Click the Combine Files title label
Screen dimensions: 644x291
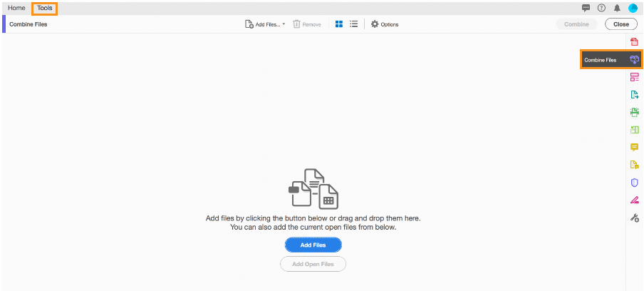(28, 24)
